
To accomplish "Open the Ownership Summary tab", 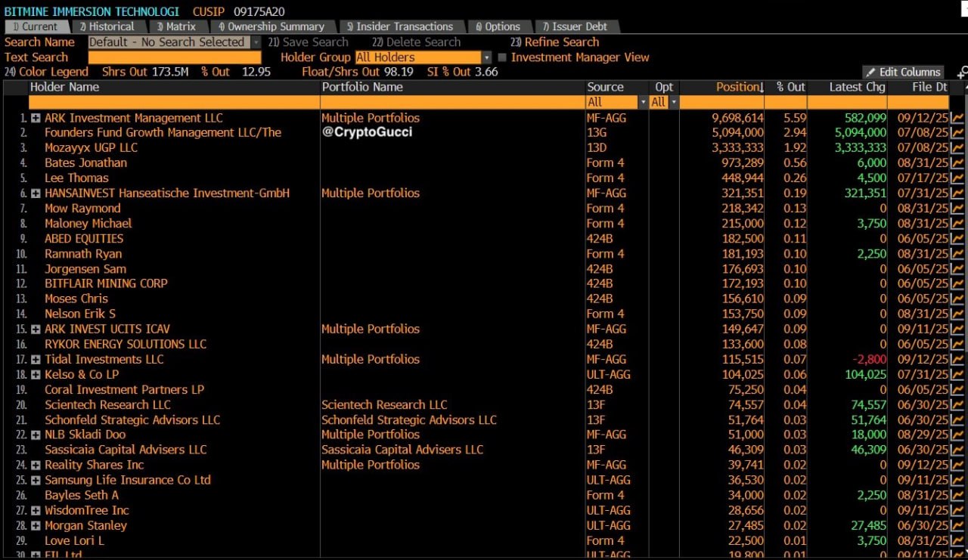I will (271, 26).
